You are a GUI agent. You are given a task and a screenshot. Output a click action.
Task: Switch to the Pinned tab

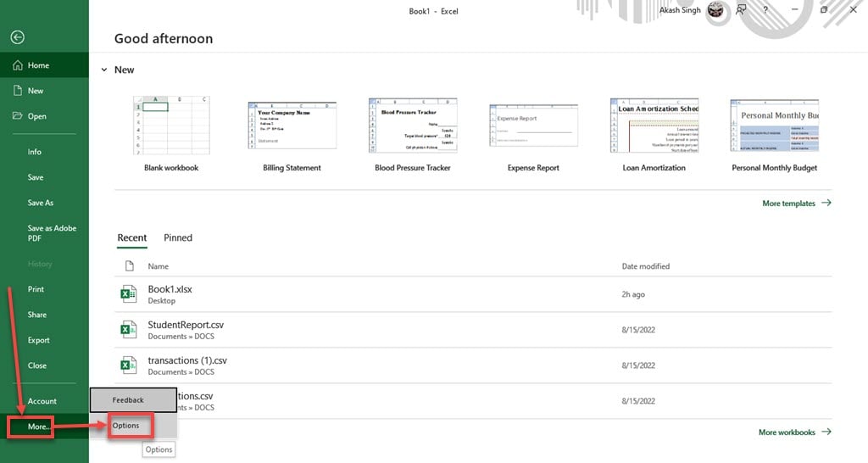click(x=178, y=237)
